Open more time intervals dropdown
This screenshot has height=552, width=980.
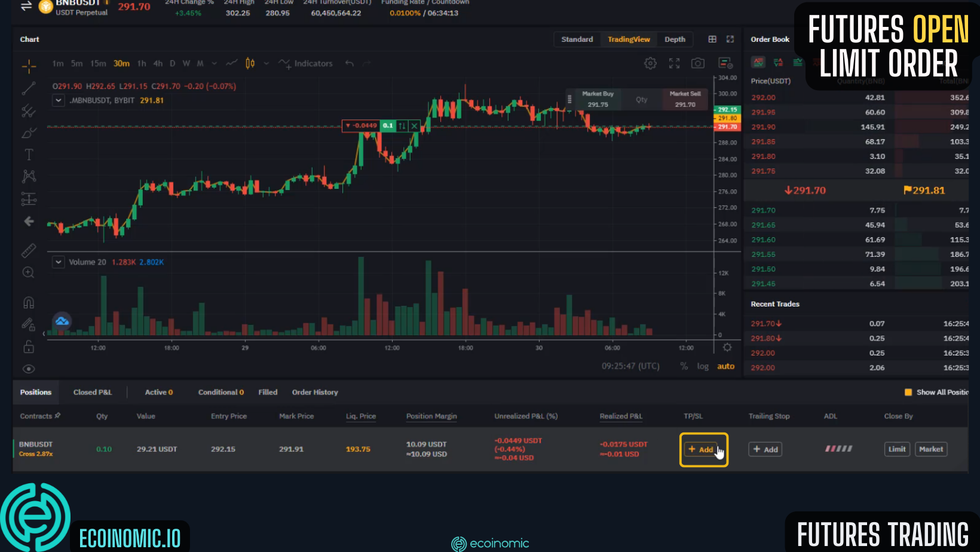215,63
